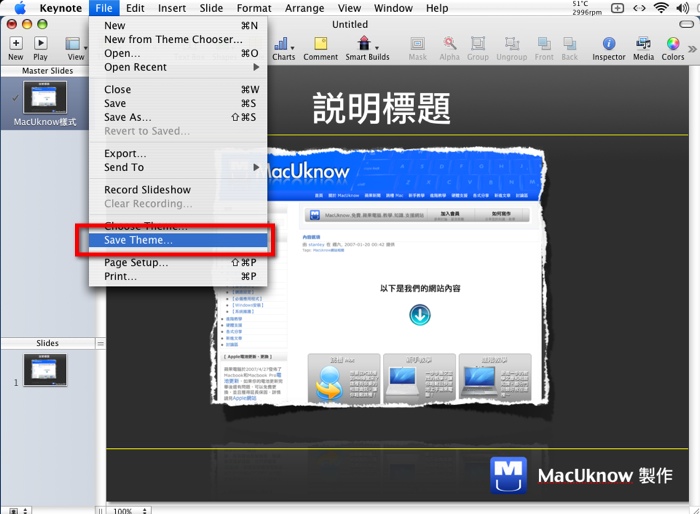Click the Ungroup toolbar icon
Screen dimensions: 700x514
[x=512, y=43]
